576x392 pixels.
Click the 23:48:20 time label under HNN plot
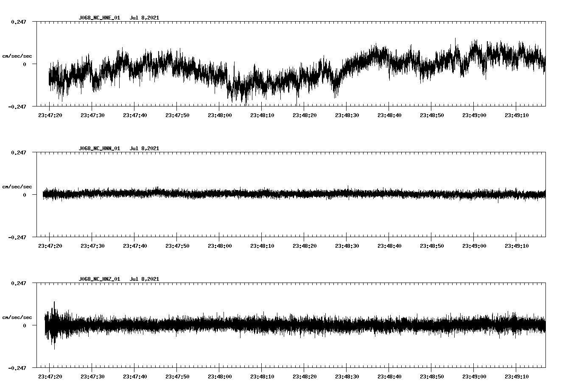pos(305,246)
